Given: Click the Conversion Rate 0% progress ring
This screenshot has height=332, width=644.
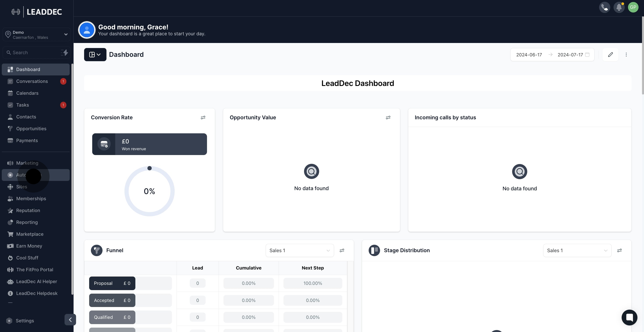Looking at the screenshot, I should tap(149, 191).
